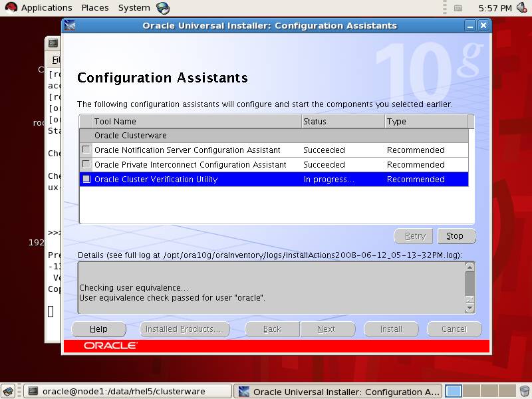Open the Applications menu

[x=47, y=8]
